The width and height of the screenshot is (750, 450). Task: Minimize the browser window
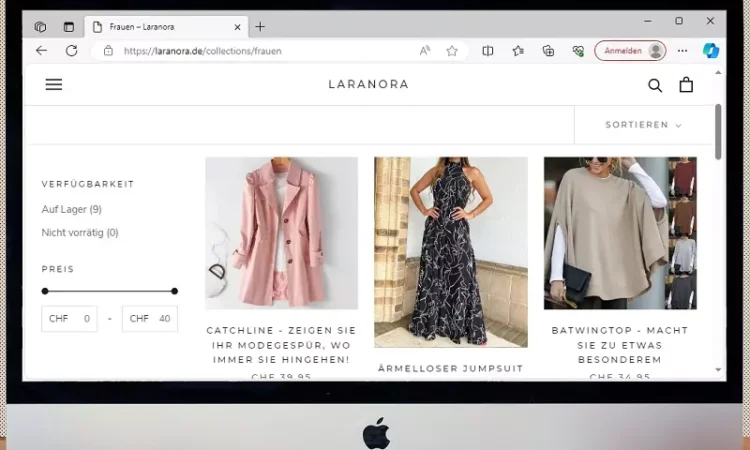coord(648,21)
